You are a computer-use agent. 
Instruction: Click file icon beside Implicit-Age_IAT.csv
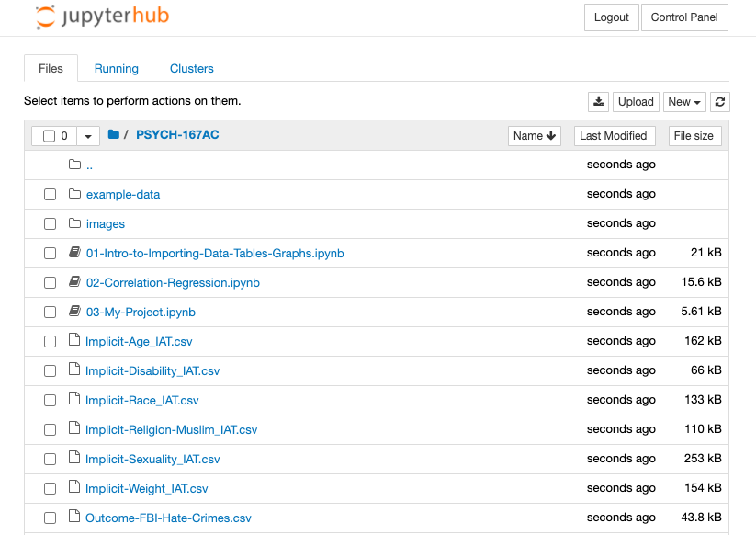pyautogui.click(x=75, y=341)
